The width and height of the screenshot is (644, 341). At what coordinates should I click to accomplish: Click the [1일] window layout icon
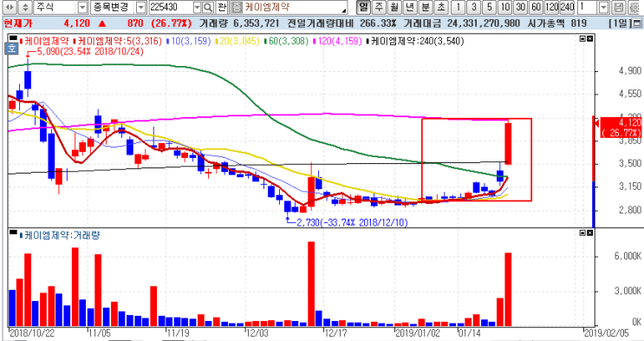pos(636,23)
